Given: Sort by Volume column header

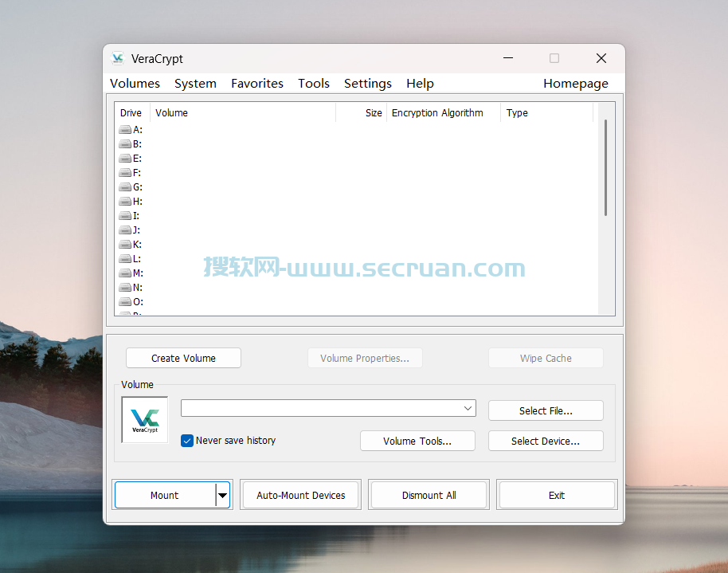Looking at the screenshot, I should point(243,113).
